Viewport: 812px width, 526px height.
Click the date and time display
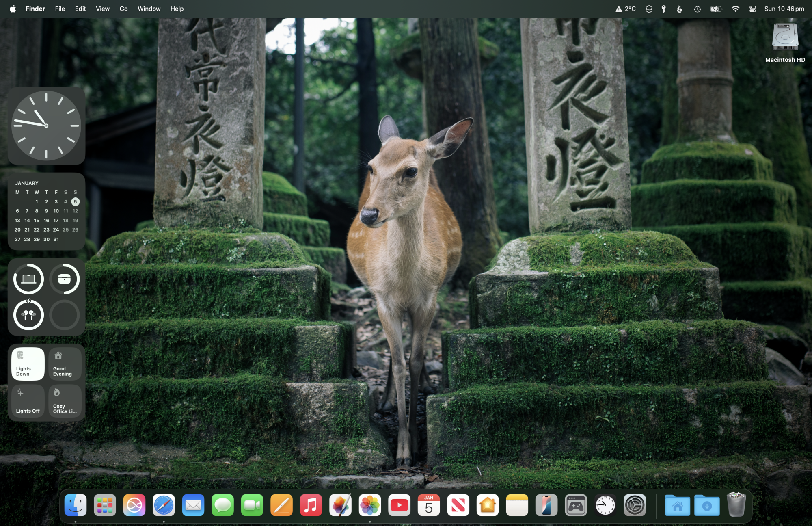[x=784, y=9]
